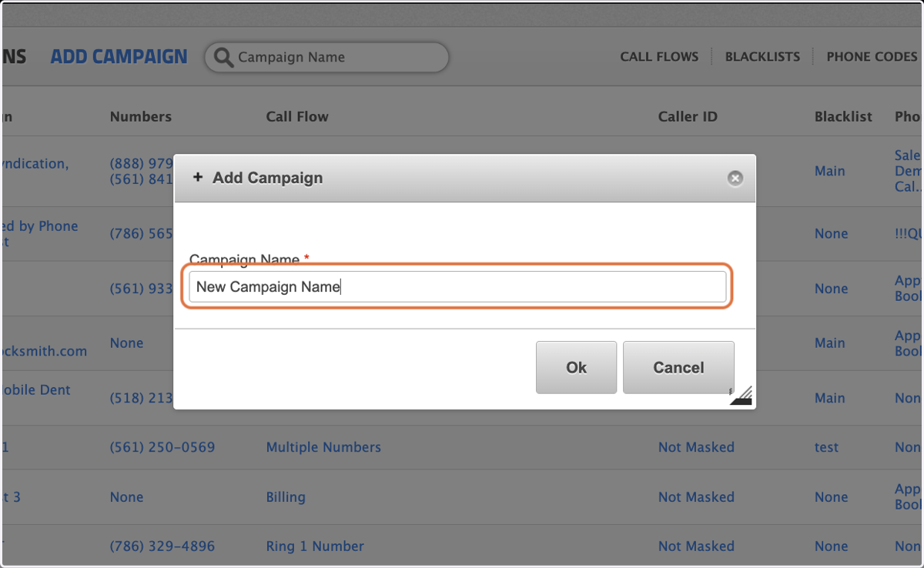Open the Billing call flow link
The width and height of the screenshot is (924, 568).
[x=286, y=497]
